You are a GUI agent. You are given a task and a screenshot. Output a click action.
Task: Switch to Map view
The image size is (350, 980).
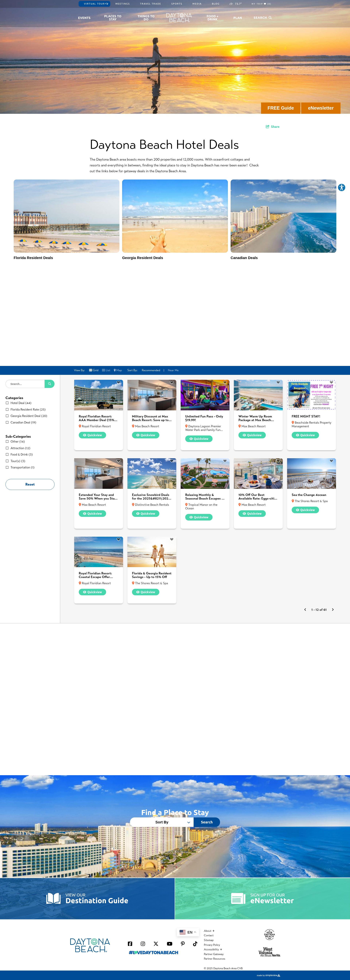pos(118,370)
